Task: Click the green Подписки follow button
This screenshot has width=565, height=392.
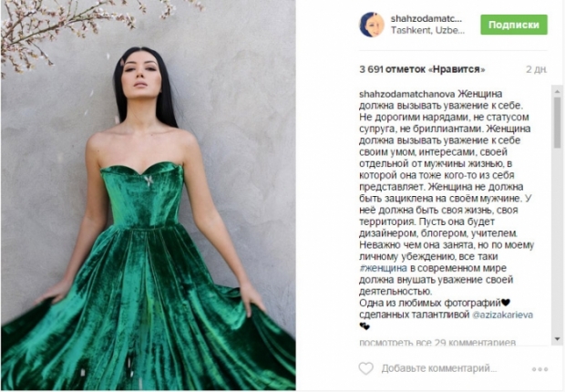Action: coord(514,25)
